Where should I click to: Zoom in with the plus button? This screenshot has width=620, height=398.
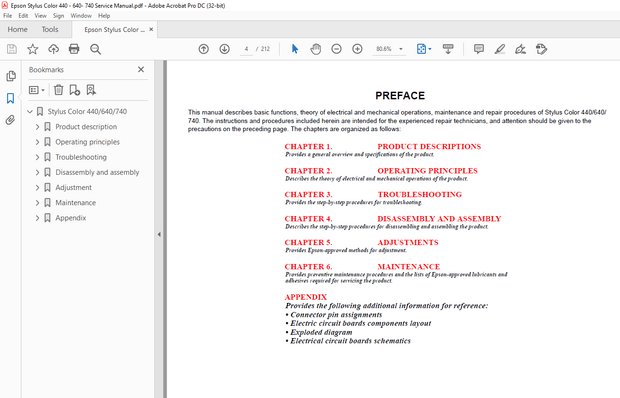[357, 49]
